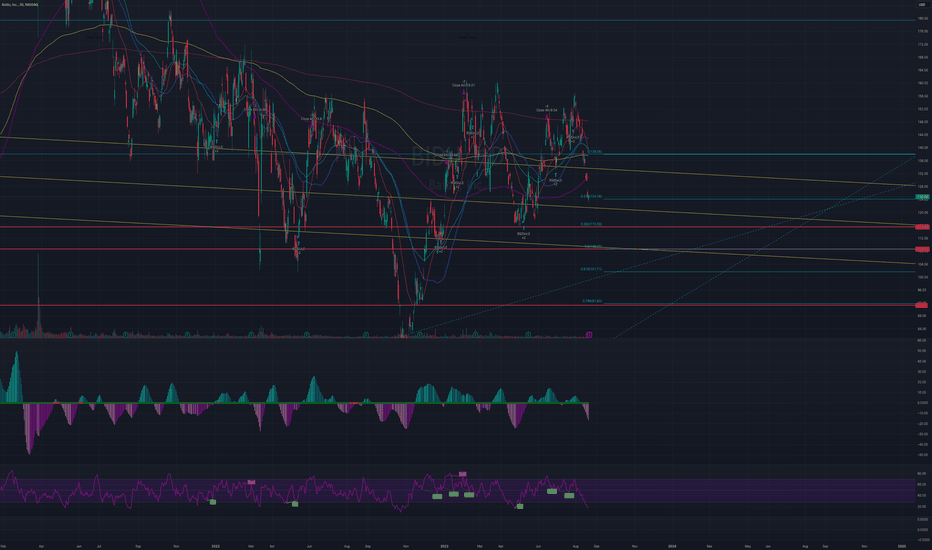Click the May label on time axis

point(748,546)
